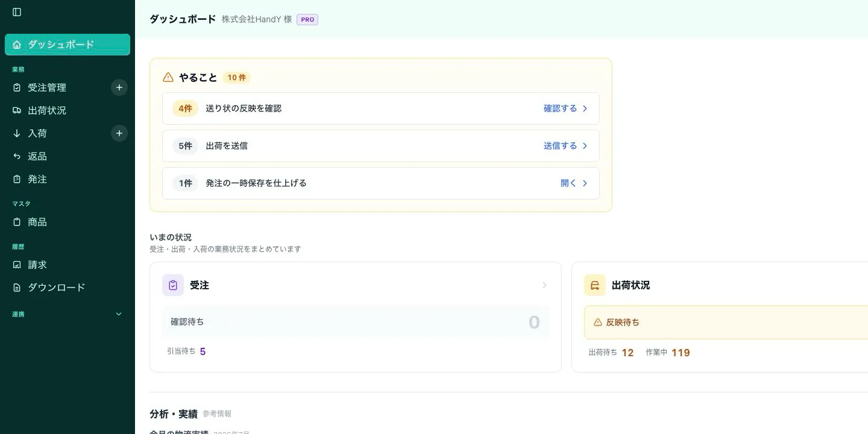Click the clipboard icon beside 発注

(17, 179)
